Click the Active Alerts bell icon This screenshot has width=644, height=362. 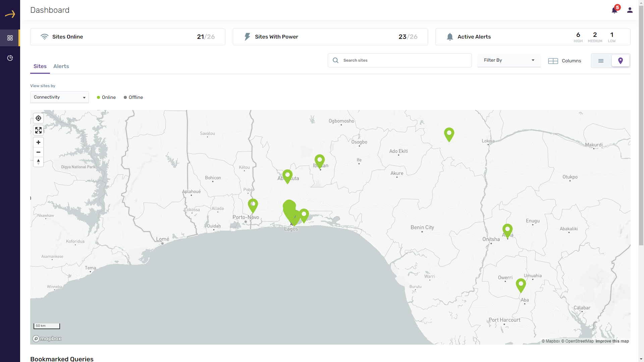[450, 37]
